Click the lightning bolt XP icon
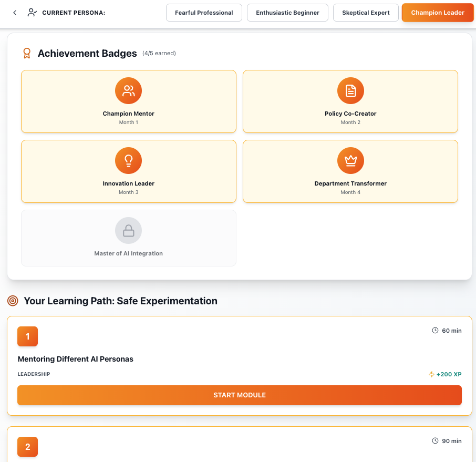 pos(432,374)
